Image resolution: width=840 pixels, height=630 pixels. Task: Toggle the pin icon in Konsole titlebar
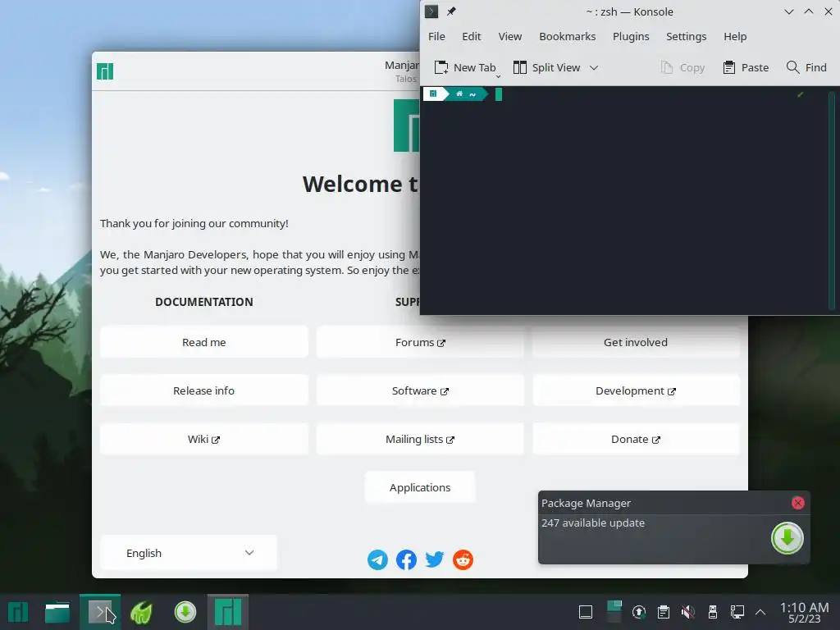451,11
